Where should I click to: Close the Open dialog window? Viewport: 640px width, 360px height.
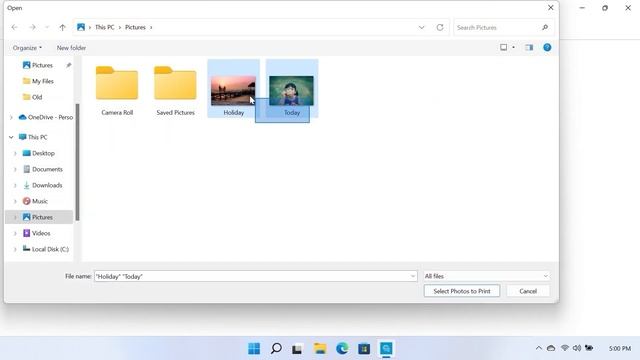(550, 8)
